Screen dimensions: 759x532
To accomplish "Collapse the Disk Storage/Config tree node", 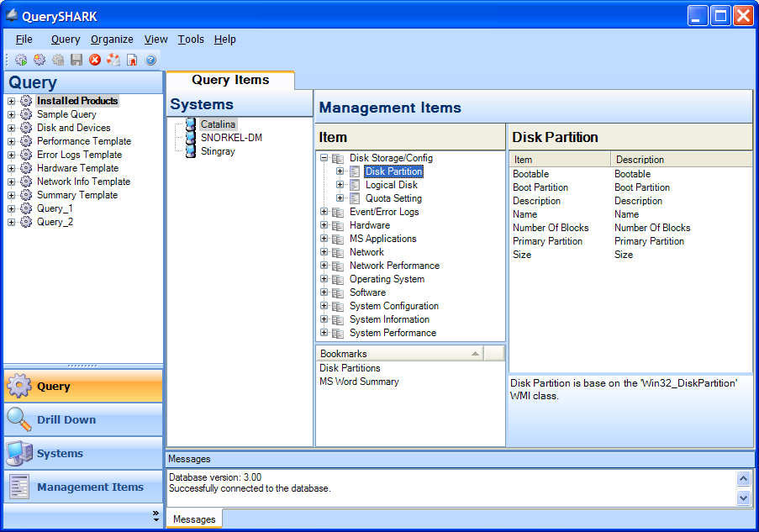I will [x=324, y=158].
